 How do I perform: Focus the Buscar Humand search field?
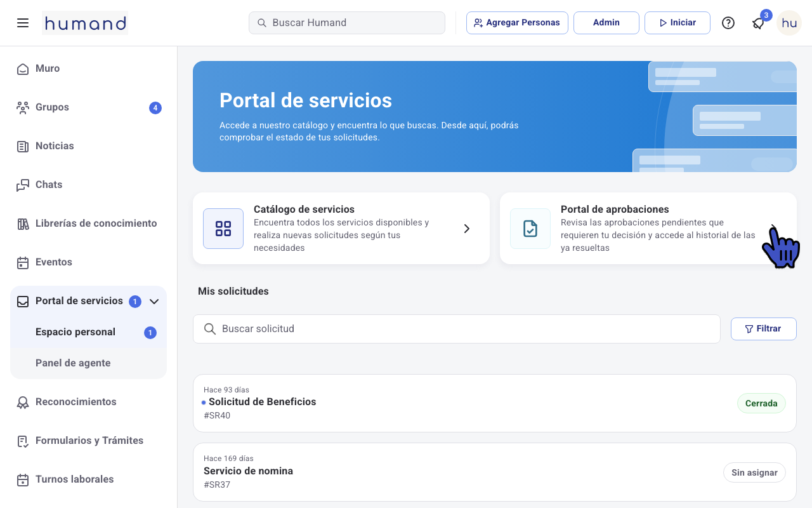347,23
